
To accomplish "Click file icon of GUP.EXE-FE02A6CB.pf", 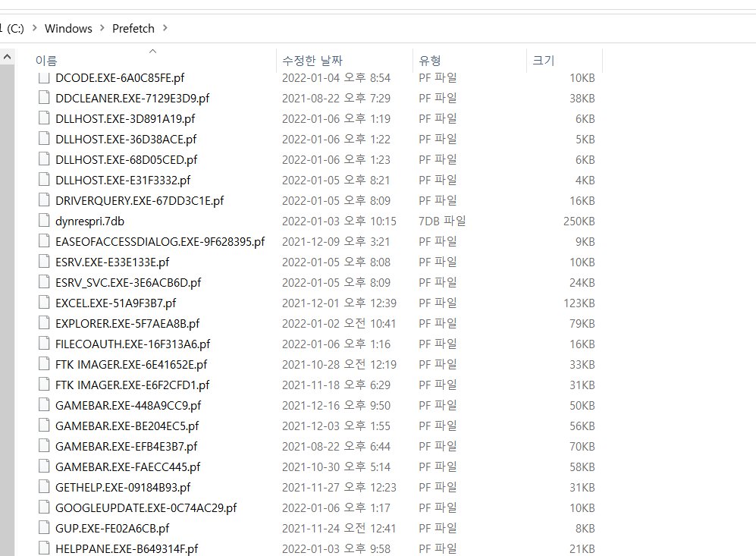I will [44, 527].
